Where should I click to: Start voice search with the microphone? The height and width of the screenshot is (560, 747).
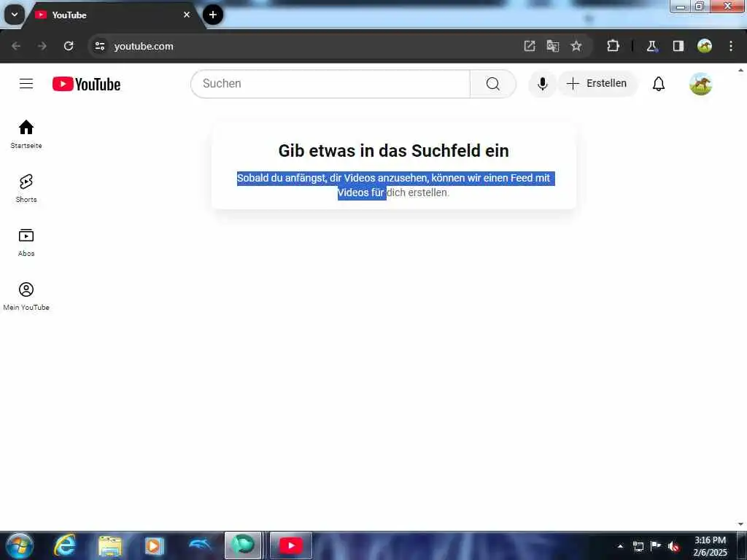(542, 84)
